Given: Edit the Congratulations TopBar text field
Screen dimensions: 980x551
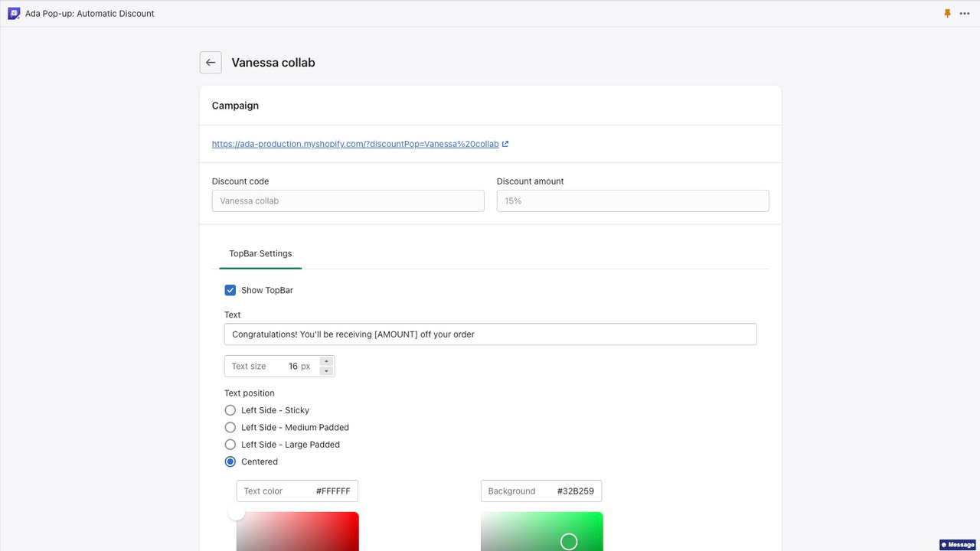Looking at the screenshot, I should [490, 334].
